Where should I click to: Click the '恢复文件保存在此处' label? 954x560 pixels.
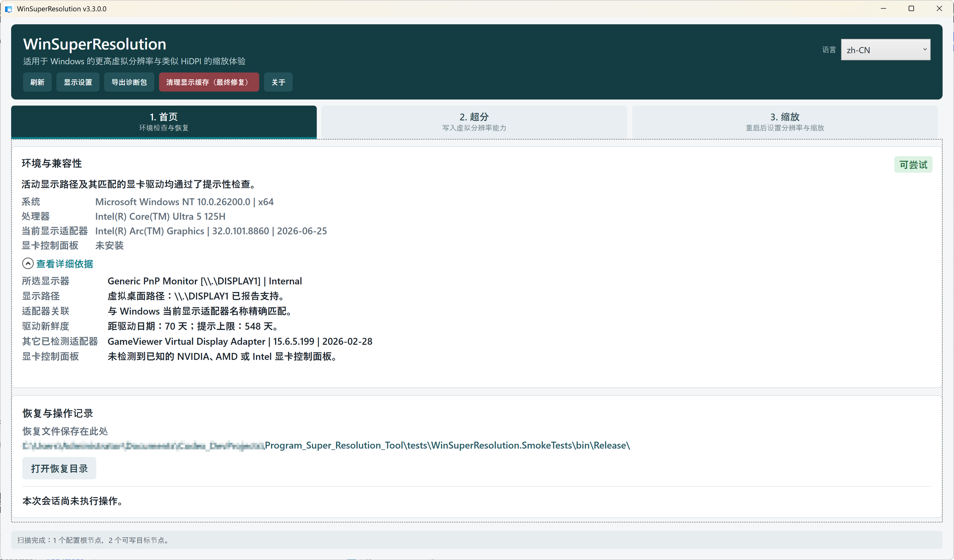coord(65,431)
